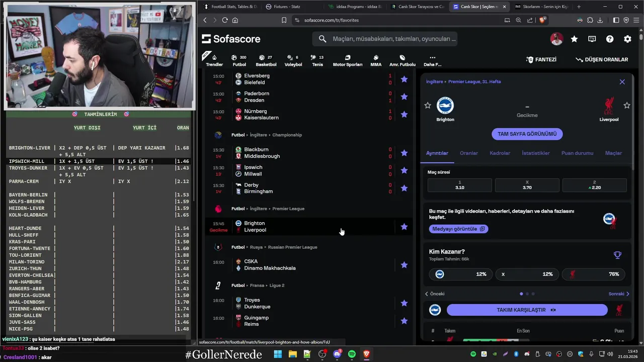The width and height of the screenshot is (644, 362).
Task: Open the Motor Sporları category
Action: 348,60
